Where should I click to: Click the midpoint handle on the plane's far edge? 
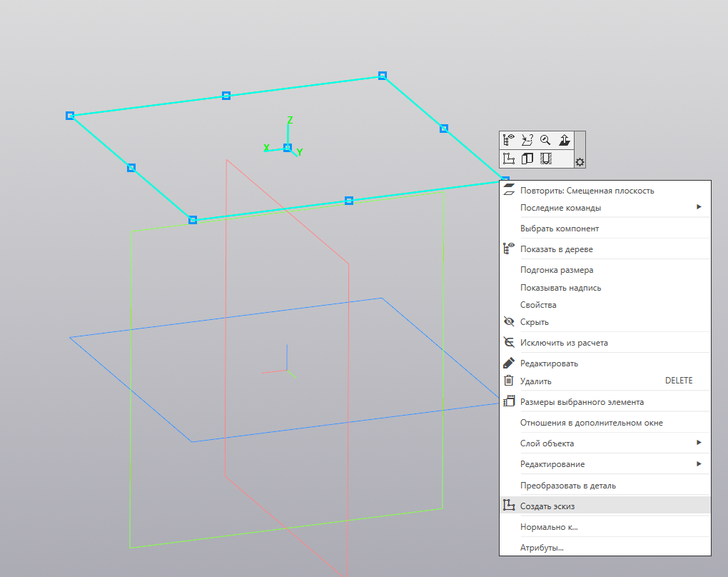point(226,96)
